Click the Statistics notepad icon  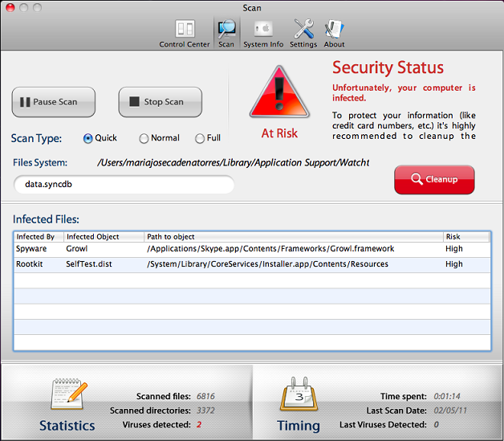tap(69, 394)
